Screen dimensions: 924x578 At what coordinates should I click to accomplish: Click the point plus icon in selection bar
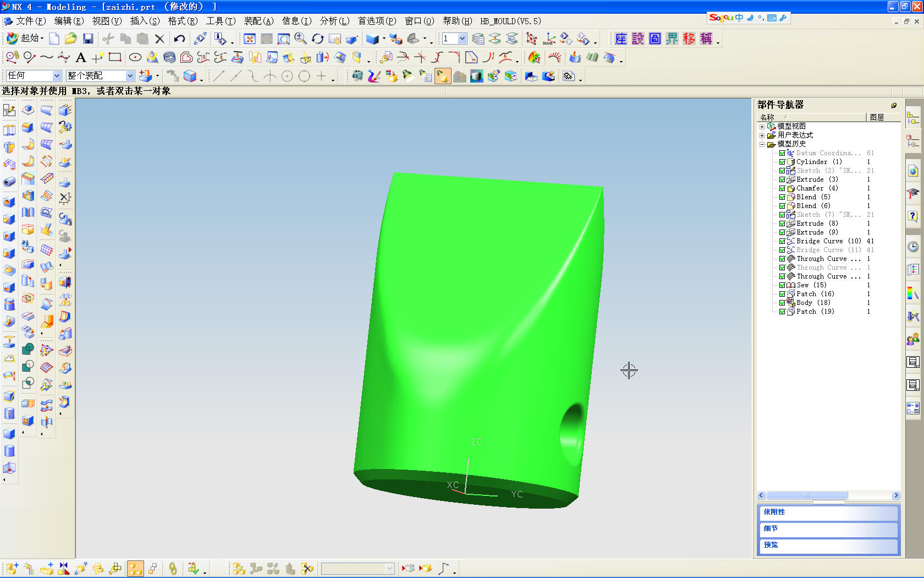(321, 76)
